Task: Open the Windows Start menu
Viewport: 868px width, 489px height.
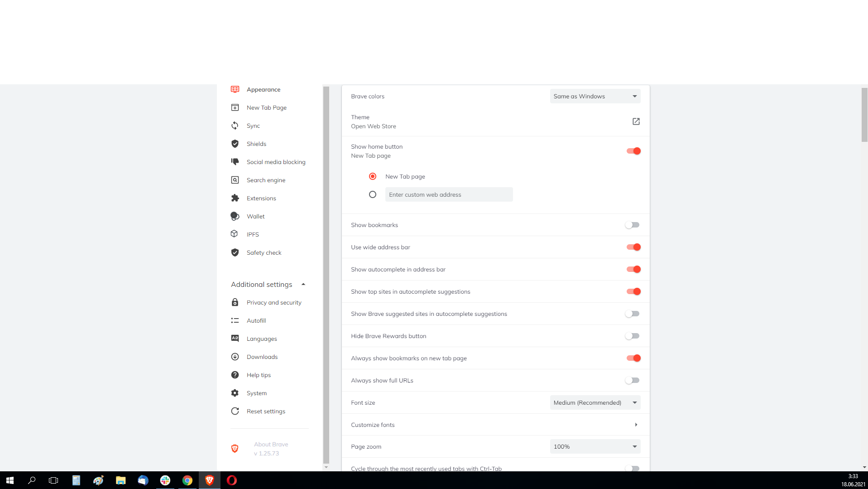Action: click(x=10, y=480)
